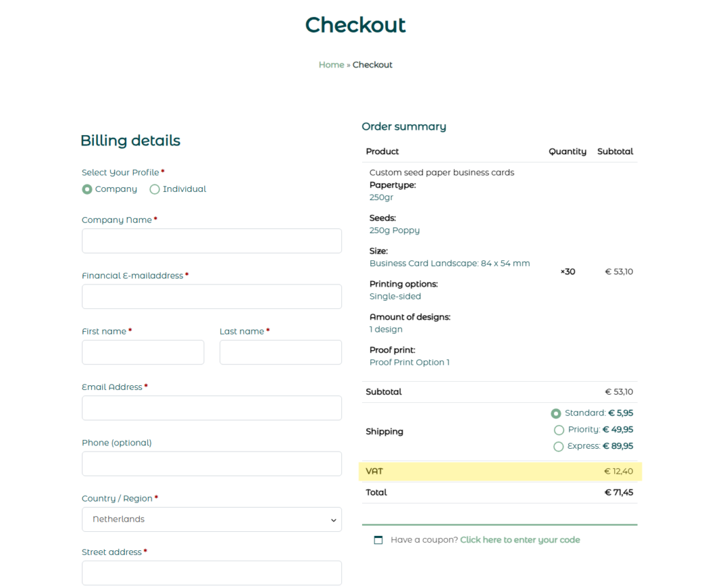Open the coupon entry icon
The height and width of the screenshot is (588, 702).
[378, 540]
